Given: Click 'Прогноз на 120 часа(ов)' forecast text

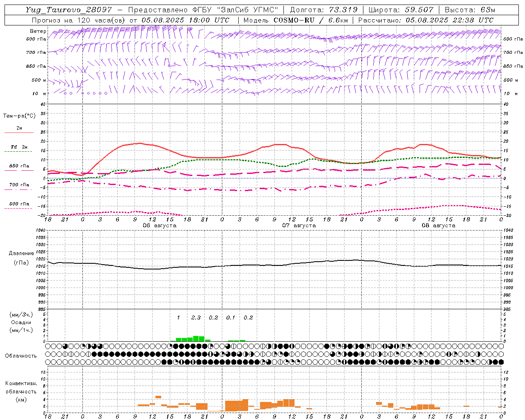Looking at the screenshot, I should tap(79, 20).
